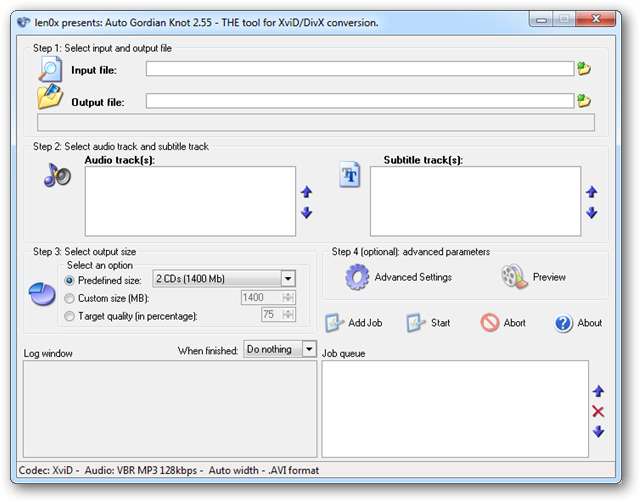This screenshot has width=640, height=502.
Task: Move audio track up with blue arrow
Action: click(x=307, y=192)
